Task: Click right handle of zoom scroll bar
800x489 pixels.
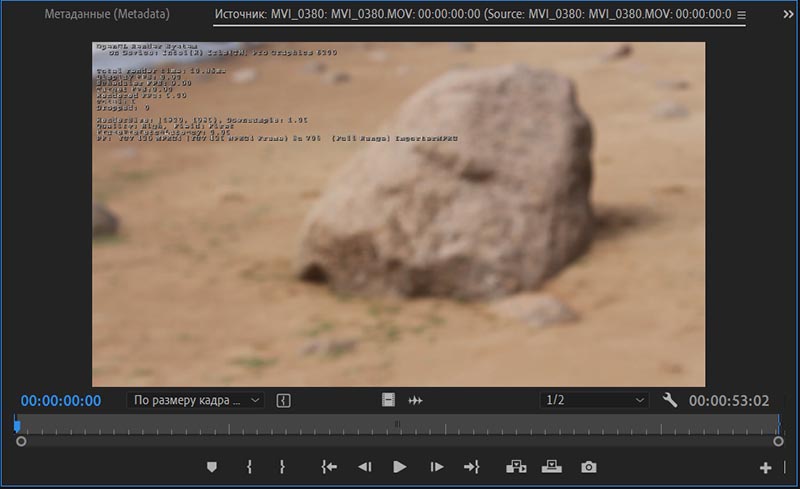Action: (778, 441)
